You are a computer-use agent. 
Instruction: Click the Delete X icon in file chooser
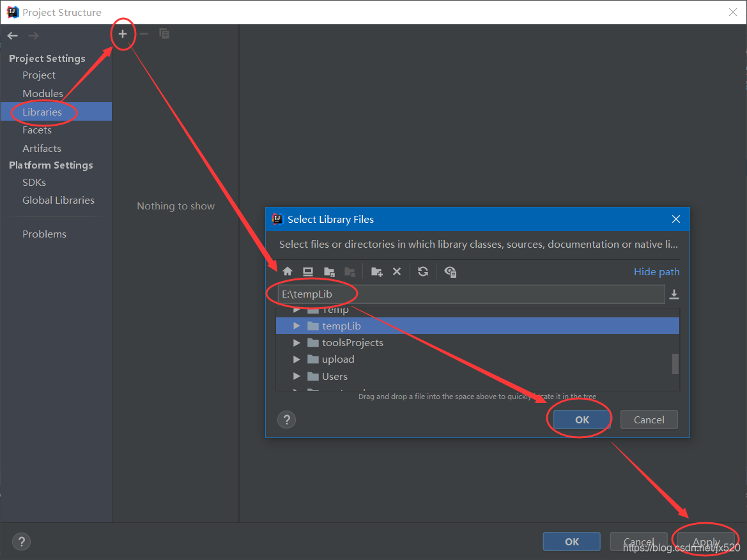(397, 271)
